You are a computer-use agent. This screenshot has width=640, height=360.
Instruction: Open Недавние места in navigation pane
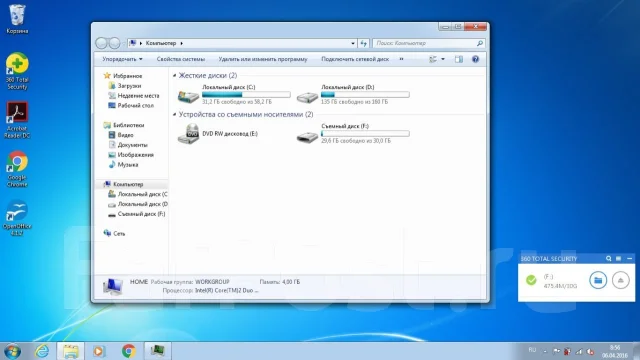(x=138, y=96)
